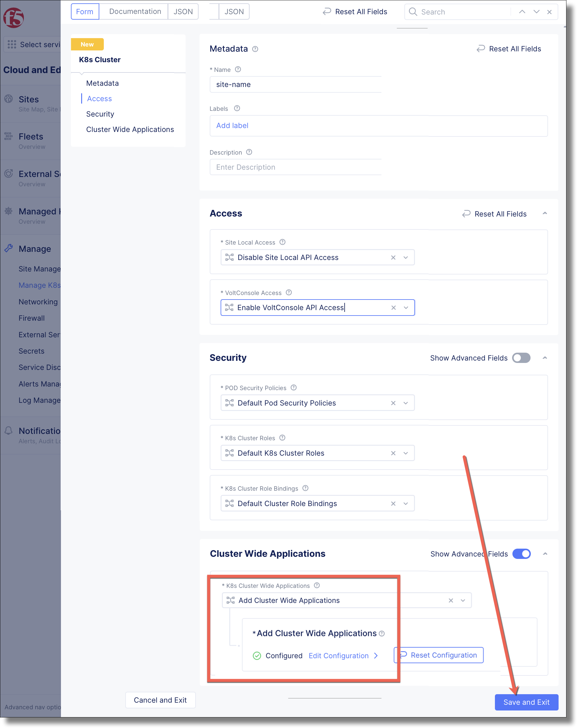The width and height of the screenshot is (577, 728).
Task: Click help icon next to Name label
Action: coord(238,69)
